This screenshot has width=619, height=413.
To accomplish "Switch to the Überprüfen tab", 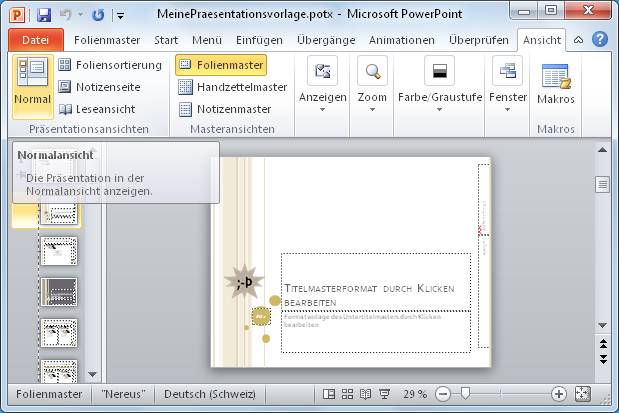I will tap(478, 40).
